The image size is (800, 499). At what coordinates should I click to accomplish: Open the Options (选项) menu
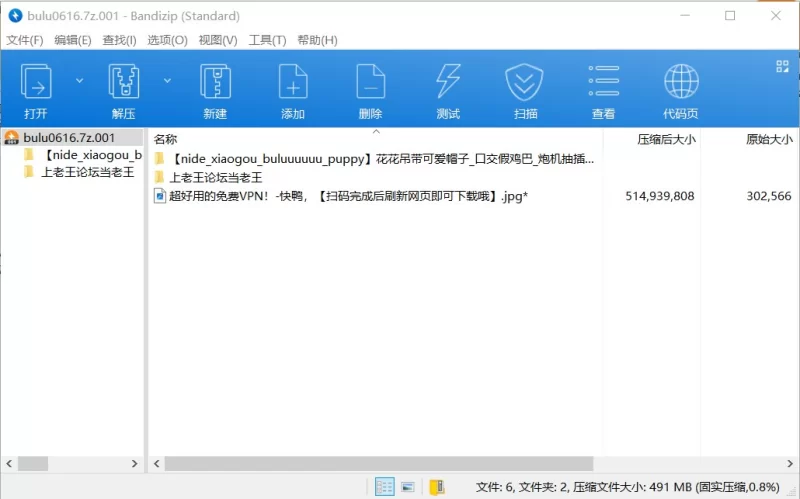[x=167, y=40]
